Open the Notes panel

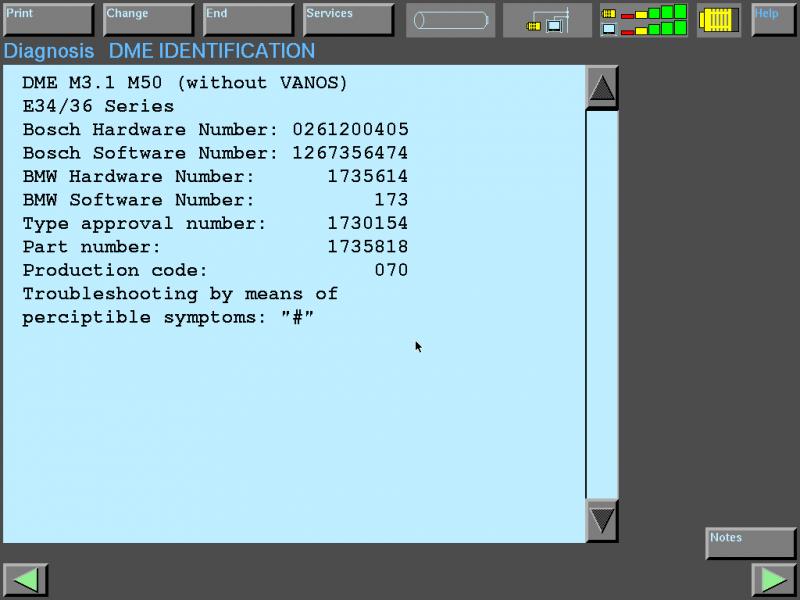tap(750, 543)
